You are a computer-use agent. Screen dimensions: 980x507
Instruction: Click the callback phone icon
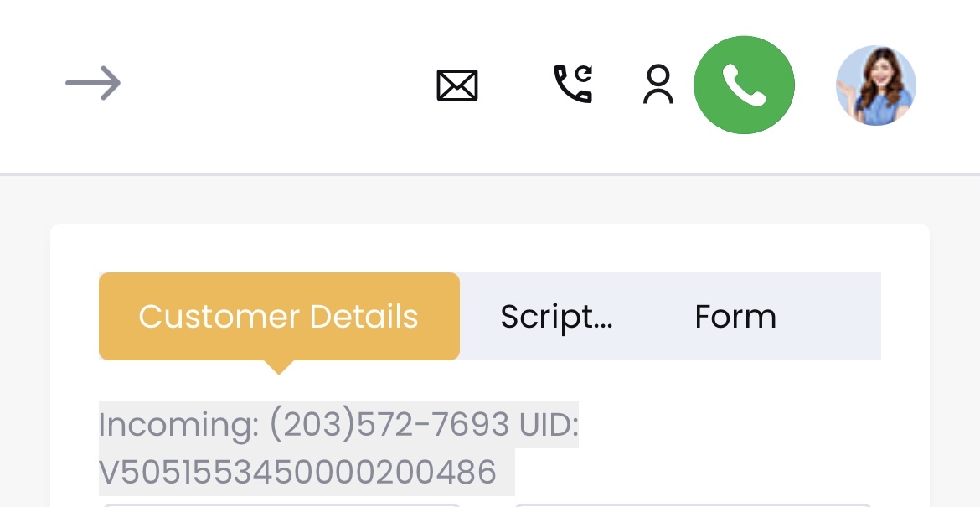click(x=573, y=84)
